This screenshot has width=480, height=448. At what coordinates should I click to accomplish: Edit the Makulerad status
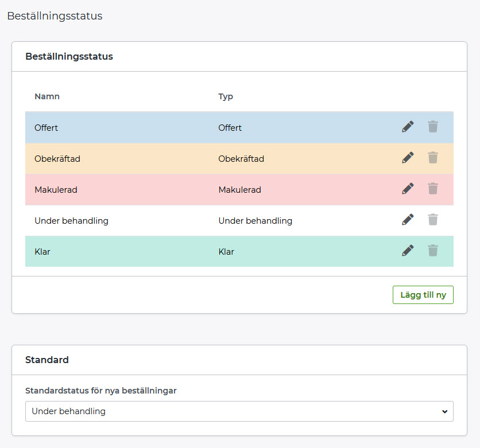click(408, 189)
